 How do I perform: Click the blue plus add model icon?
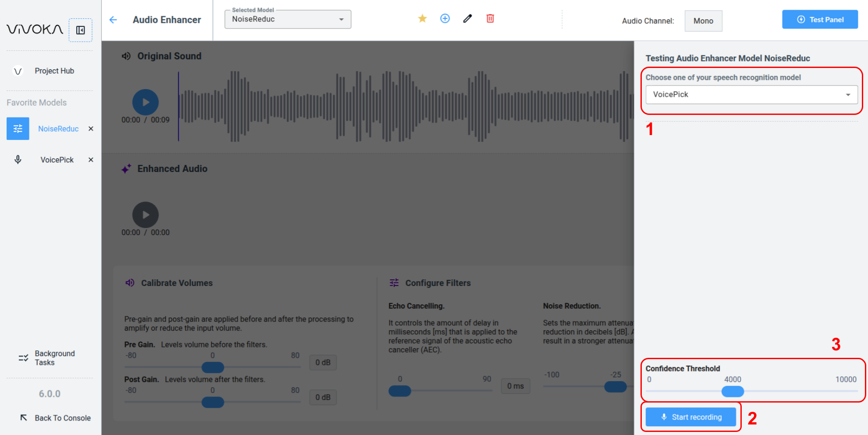click(x=445, y=18)
